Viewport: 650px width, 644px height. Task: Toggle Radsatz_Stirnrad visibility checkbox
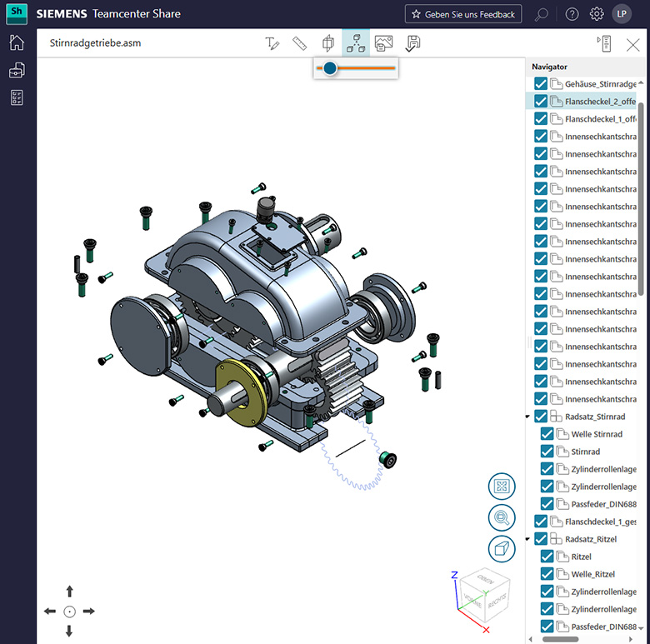pos(541,417)
